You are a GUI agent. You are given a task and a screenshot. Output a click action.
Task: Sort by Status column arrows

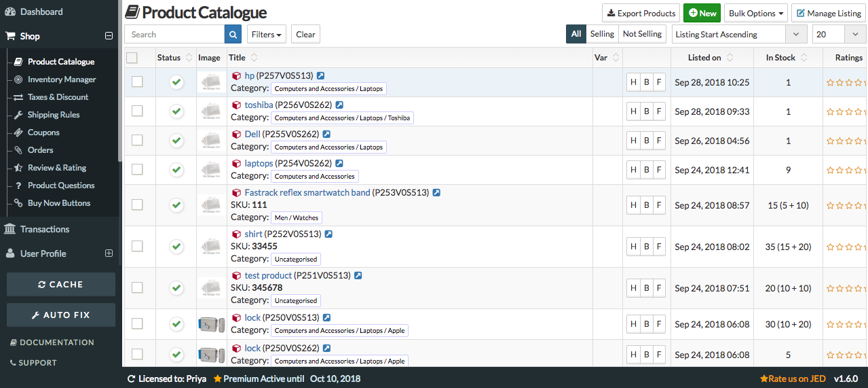(x=189, y=58)
